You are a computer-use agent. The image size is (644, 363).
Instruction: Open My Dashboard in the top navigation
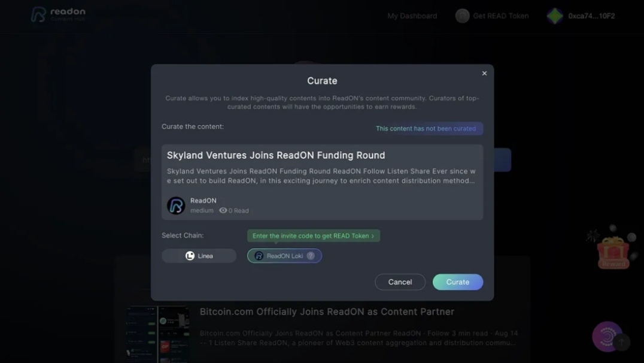(412, 16)
